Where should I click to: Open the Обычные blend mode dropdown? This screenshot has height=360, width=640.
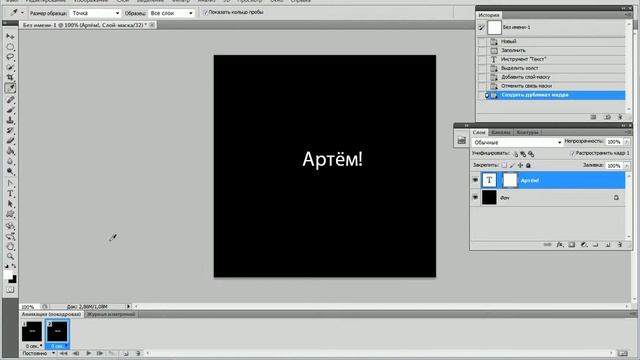[517, 142]
